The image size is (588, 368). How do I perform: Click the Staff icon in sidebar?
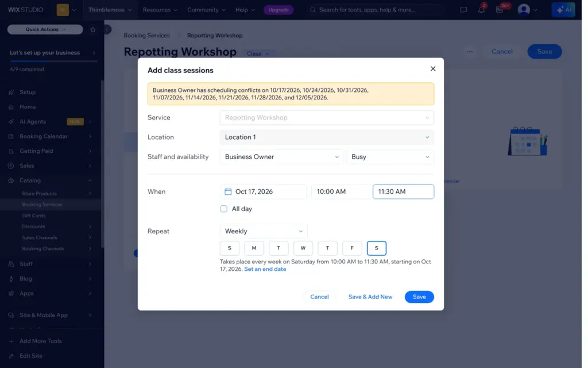point(11,264)
